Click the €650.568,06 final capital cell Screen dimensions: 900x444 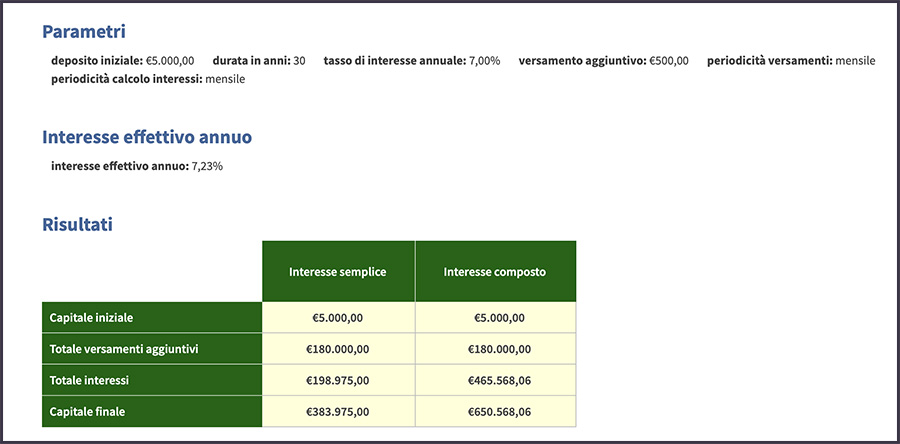(x=495, y=411)
